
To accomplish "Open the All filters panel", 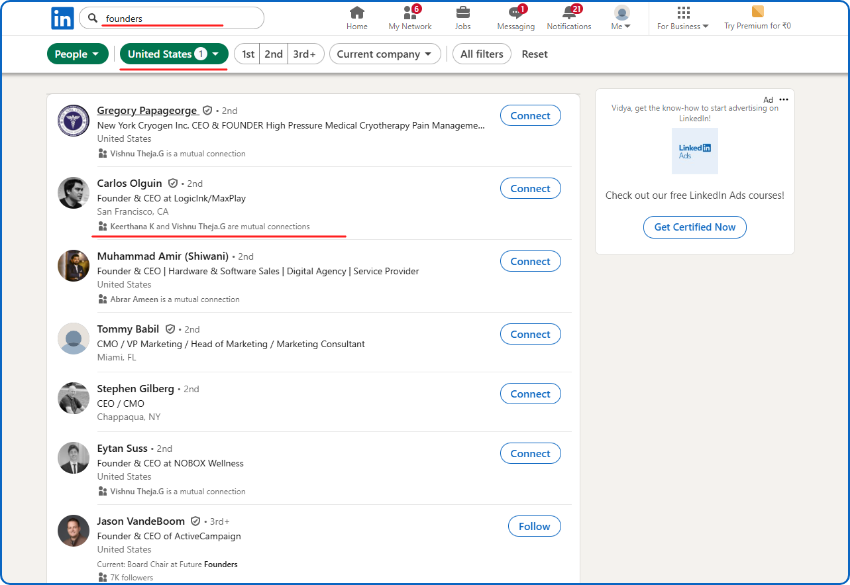I will click(x=481, y=54).
